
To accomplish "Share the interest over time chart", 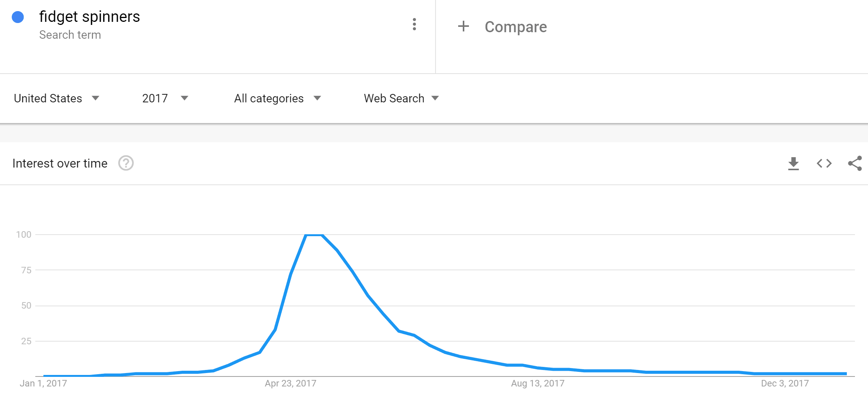I will pyautogui.click(x=855, y=164).
